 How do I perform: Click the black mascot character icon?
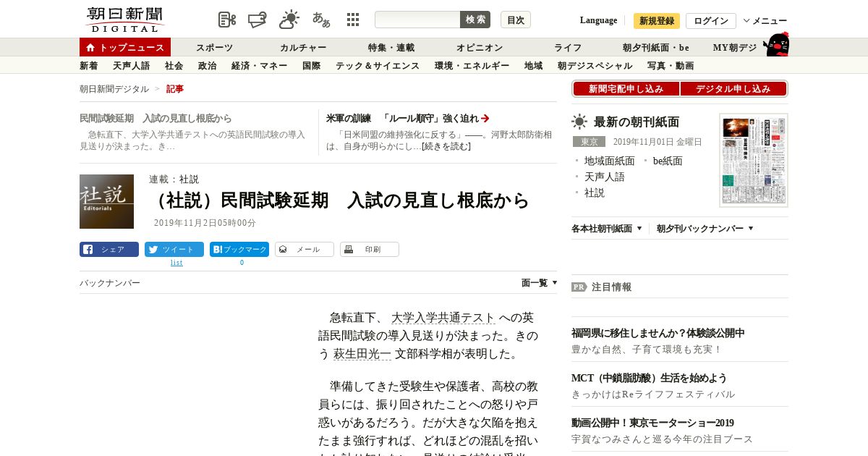click(x=776, y=44)
